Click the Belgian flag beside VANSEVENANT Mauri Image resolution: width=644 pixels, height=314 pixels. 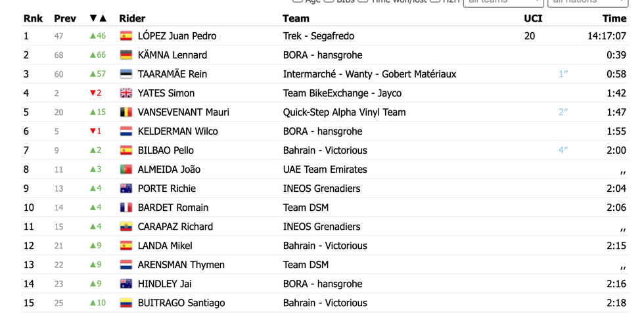126,112
